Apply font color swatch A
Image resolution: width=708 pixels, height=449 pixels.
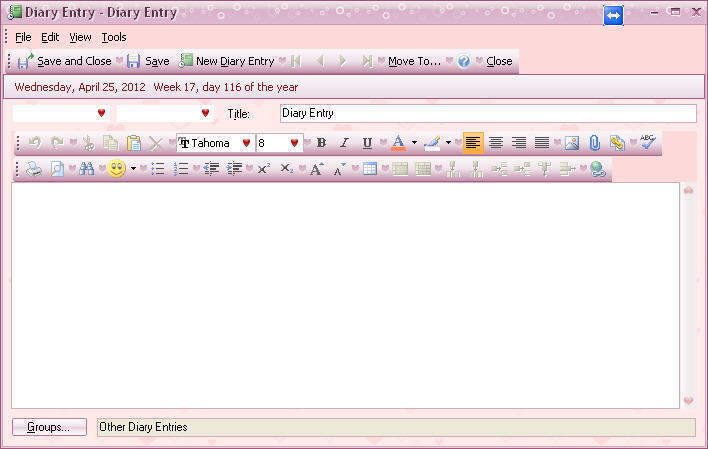[398, 143]
